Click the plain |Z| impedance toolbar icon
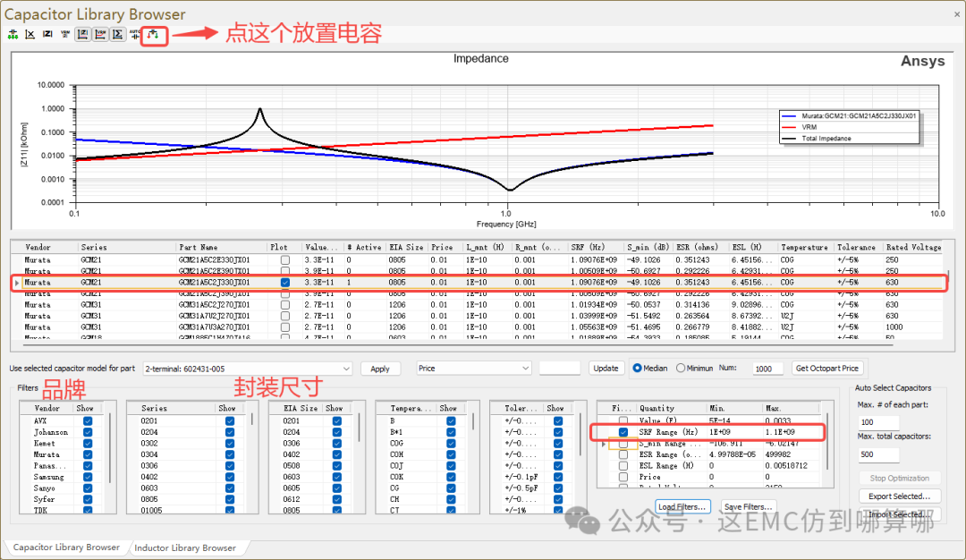Image resolution: width=966 pixels, height=560 pixels. click(47, 35)
